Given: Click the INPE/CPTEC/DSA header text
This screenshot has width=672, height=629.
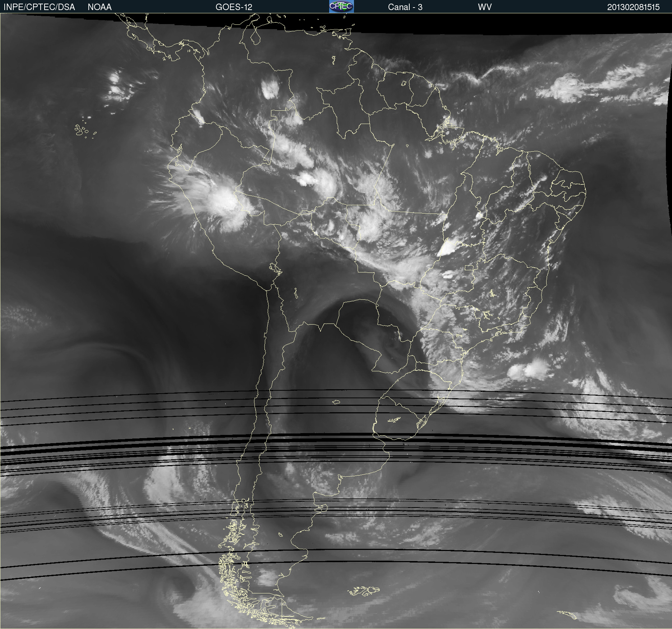Looking at the screenshot, I should (39, 7).
